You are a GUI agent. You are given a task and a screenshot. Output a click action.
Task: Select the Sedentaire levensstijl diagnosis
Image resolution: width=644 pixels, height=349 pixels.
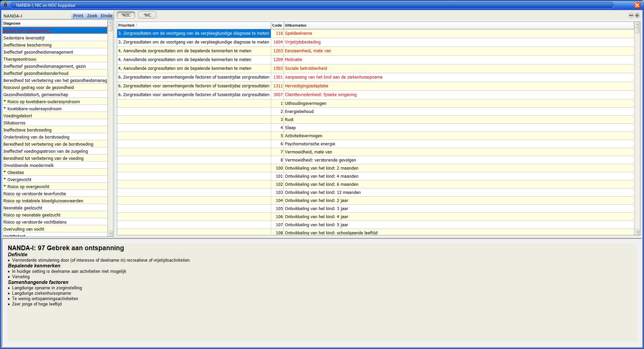(x=24, y=38)
